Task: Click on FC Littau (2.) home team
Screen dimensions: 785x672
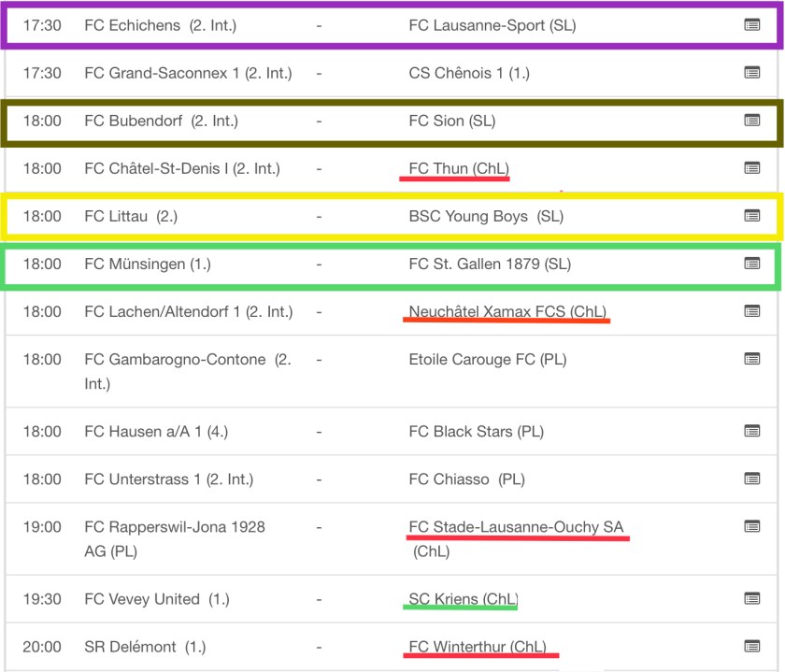Action: (x=131, y=216)
